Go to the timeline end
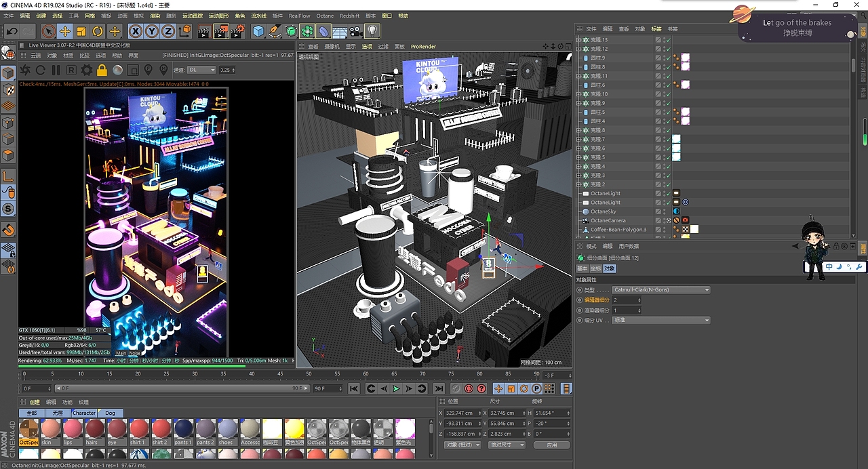This screenshot has height=469, width=868. pos(439,388)
